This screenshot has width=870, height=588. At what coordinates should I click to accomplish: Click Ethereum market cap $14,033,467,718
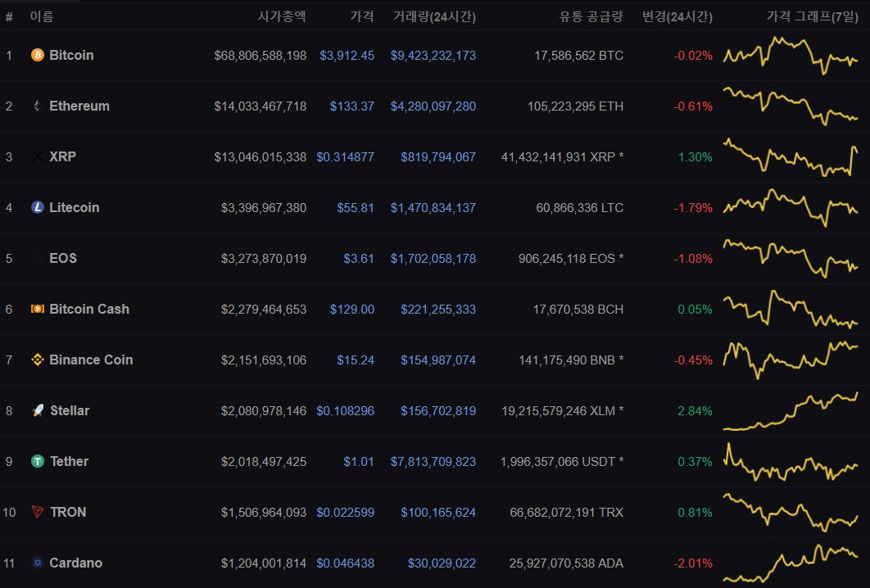pos(261,106)
